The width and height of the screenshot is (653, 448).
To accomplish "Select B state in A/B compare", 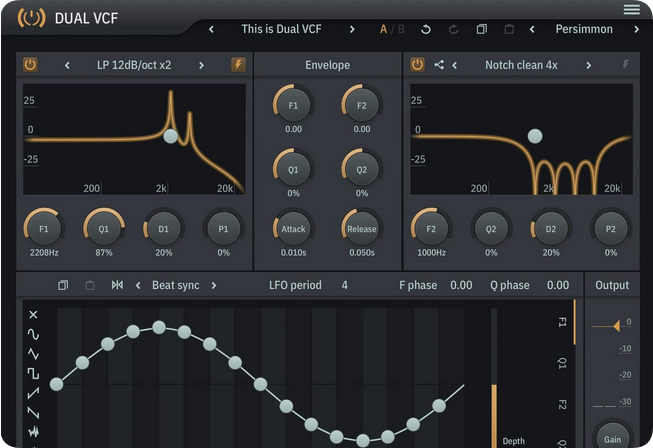I will pos(401,29).
